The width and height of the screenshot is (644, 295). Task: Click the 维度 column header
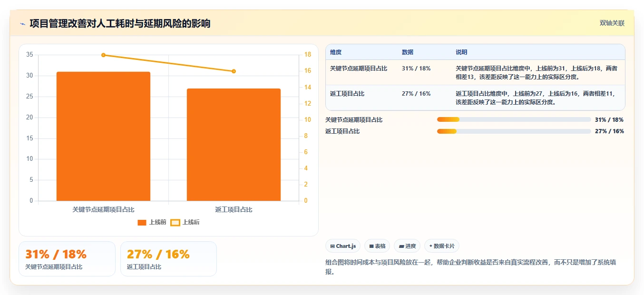pos(336,52)
